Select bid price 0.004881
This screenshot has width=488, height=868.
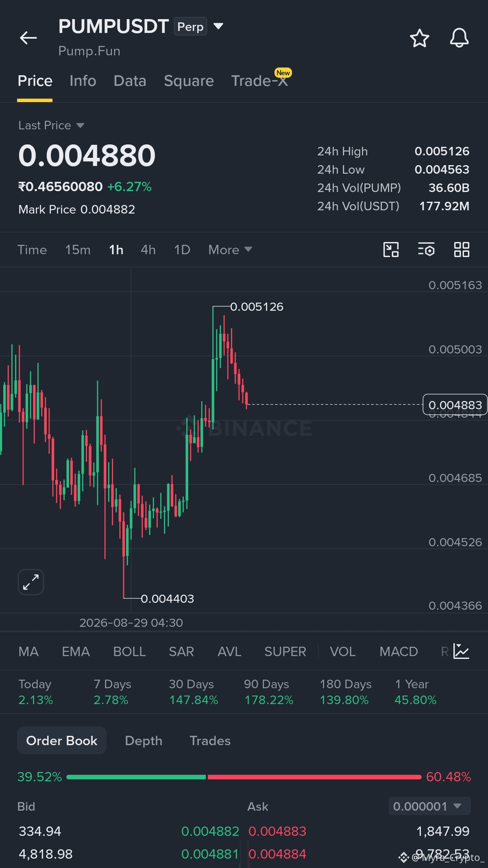coord(210,854)
